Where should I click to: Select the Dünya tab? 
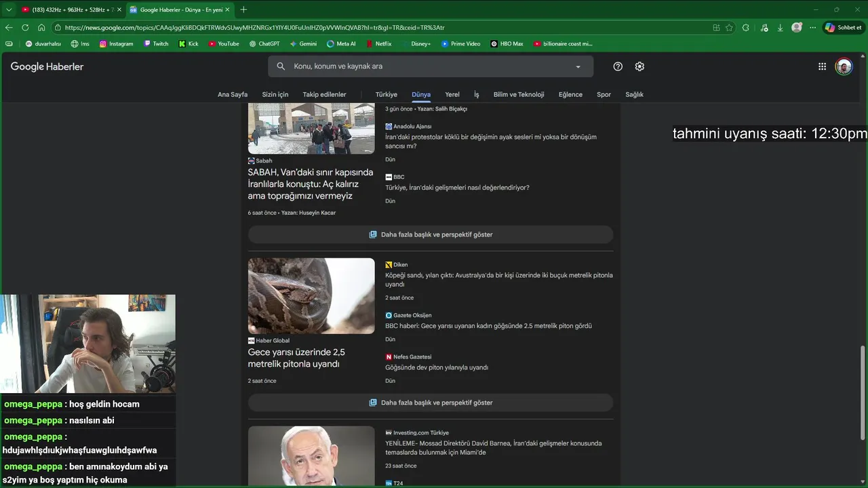[421, 94]
